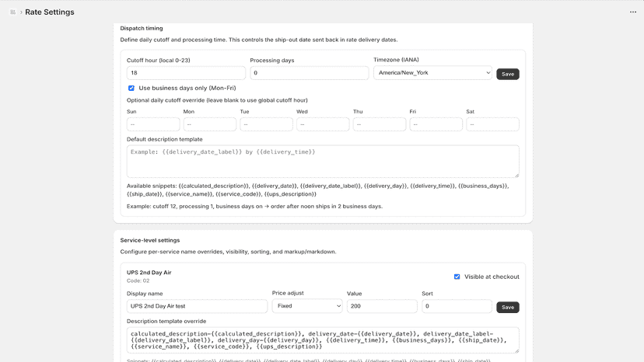Save the UPS 2nd Day Air service settings
Screen dimensions: 644x362
tap(508, 308)
